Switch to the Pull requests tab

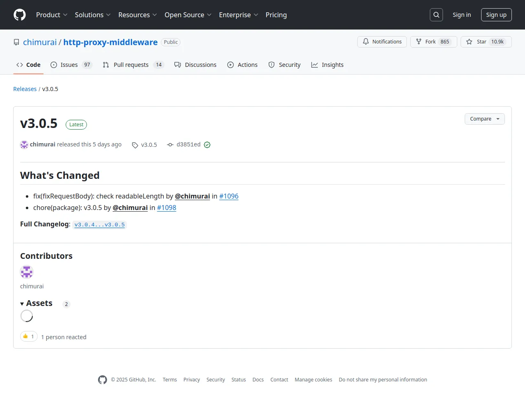click(133, 65)
